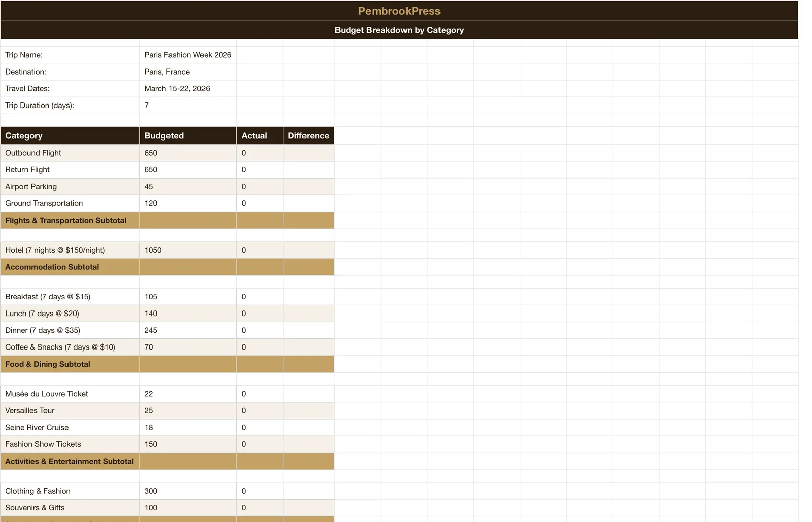Select the Lunch (7 days @ $20) cell

(x=70, y=313)
